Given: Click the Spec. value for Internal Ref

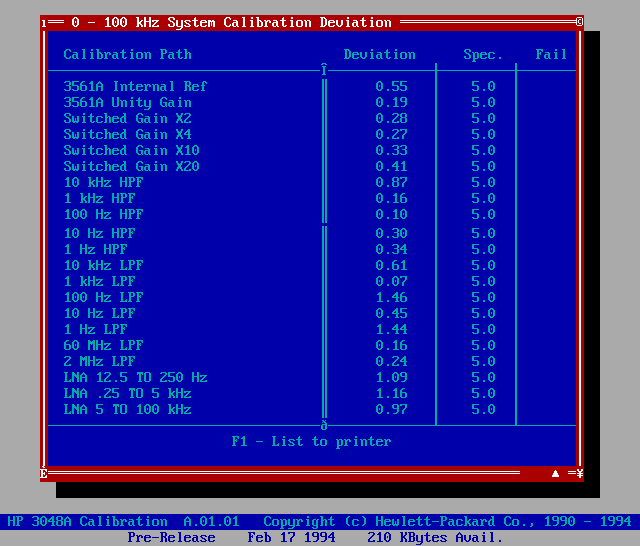Looking at the screenshot, I should (x=483, y=86).
